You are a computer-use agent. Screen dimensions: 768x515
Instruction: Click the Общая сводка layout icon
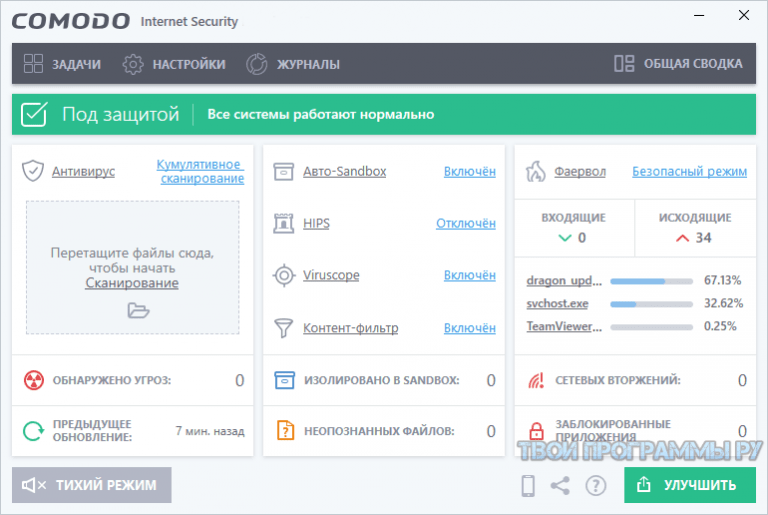pyautogui.click(x=624, y=64)
